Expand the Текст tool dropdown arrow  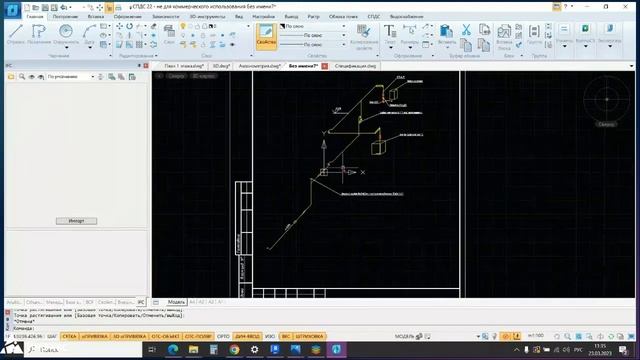pyautogui.click(x=391, y=48)
